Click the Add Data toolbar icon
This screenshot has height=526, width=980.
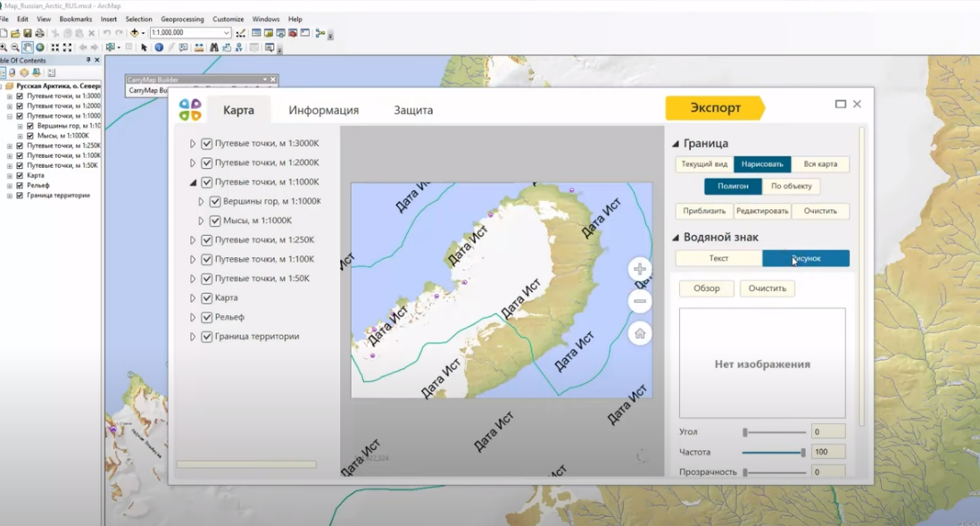(x=135, y=33)
